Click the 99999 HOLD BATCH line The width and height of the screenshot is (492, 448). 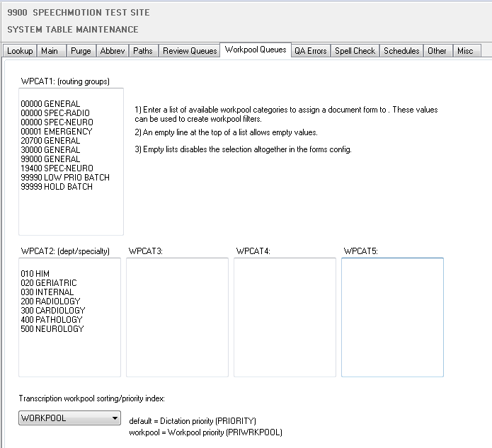click(x=57, y=187)
